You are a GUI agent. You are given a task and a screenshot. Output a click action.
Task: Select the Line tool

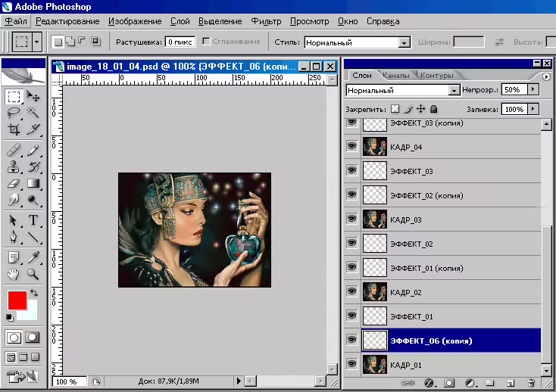[x=33, y=237]
